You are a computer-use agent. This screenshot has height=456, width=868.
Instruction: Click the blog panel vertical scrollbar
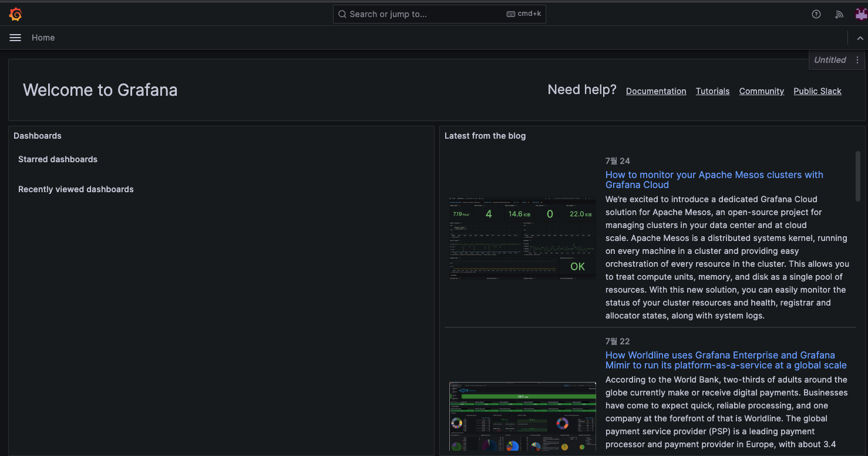click(x=858, y=176)
